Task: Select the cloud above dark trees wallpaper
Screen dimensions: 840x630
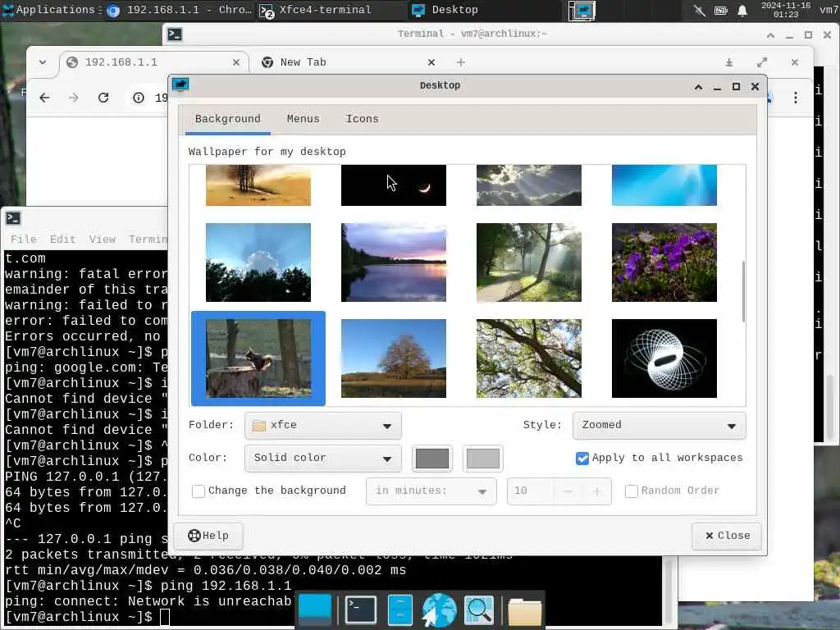Action: pos(258,262)
